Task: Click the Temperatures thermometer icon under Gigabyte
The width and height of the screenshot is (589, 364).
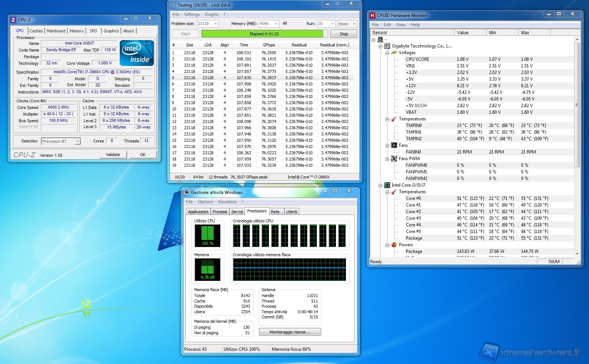Action: pyautogui.click(x=394, y=119)
